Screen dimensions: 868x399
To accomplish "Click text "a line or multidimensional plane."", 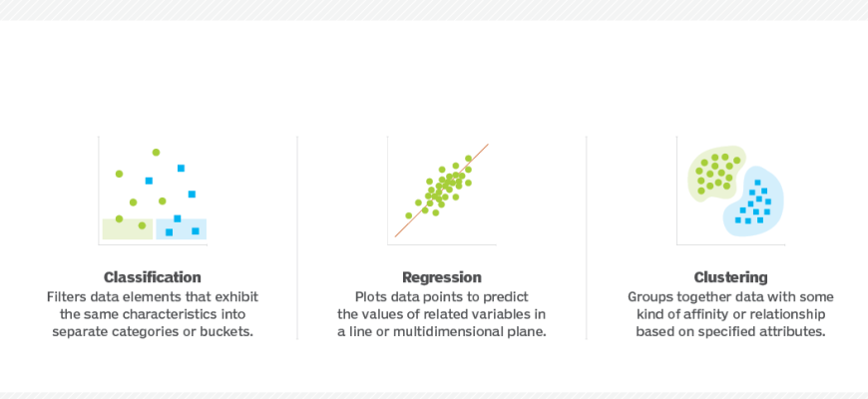I will [442, 331].
